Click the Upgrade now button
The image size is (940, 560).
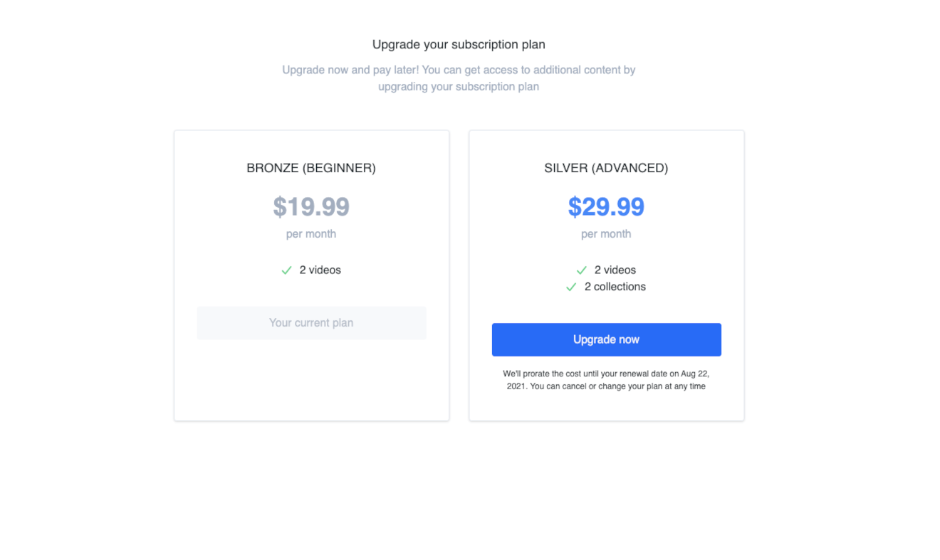point(606,339)
